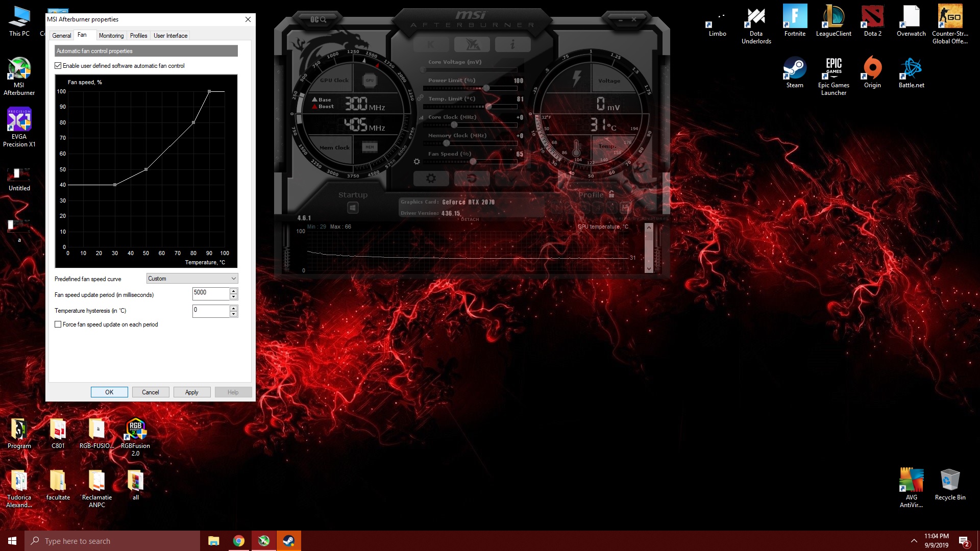Viewport: 980px width, 551px height.
Task: Select the Reclamatie ANPC folder
Action: tap(97, 488)
